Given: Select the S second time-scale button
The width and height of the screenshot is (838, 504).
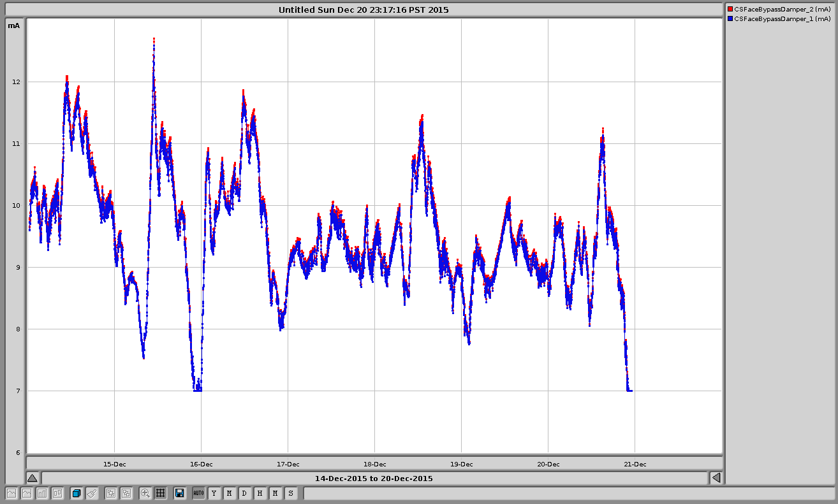Looking at the screenshot, I should (x=290, y=493).
